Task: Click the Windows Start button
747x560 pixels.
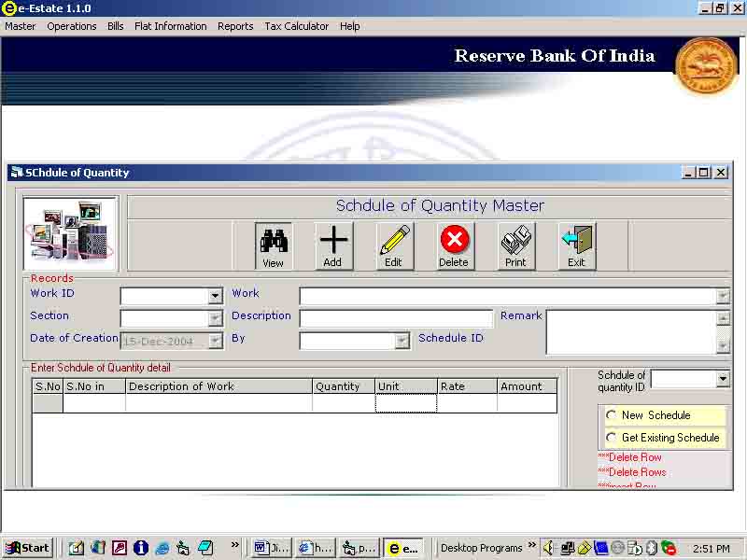Action: 28,548
